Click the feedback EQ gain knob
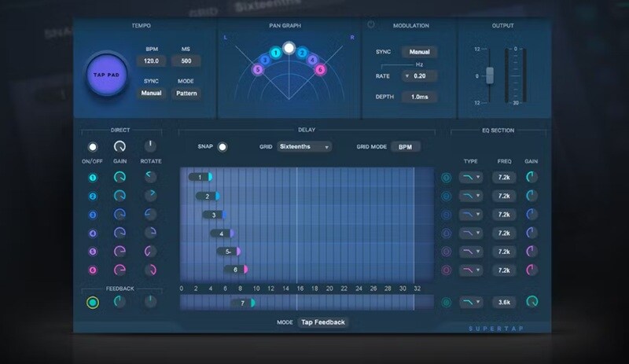Image resolution: width=629 pixels, height=364 pixels. (532, 301)
